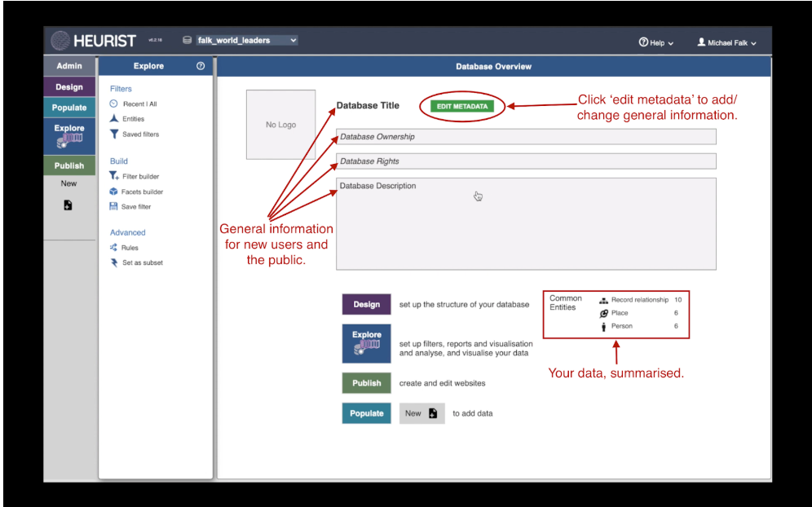This screenshot has height=507, width=812.
Task: Click the Database Rights field
Action: 526,161
